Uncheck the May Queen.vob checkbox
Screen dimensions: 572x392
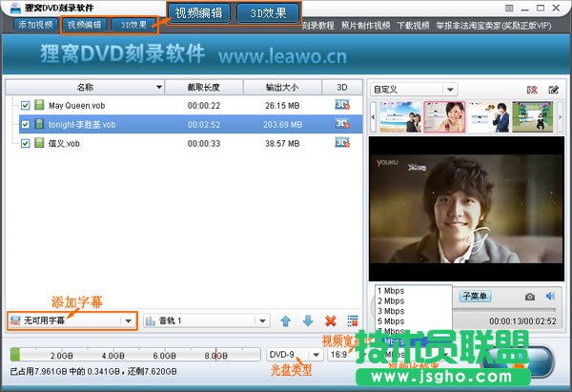pyautogui.click(x=26, y=105)
